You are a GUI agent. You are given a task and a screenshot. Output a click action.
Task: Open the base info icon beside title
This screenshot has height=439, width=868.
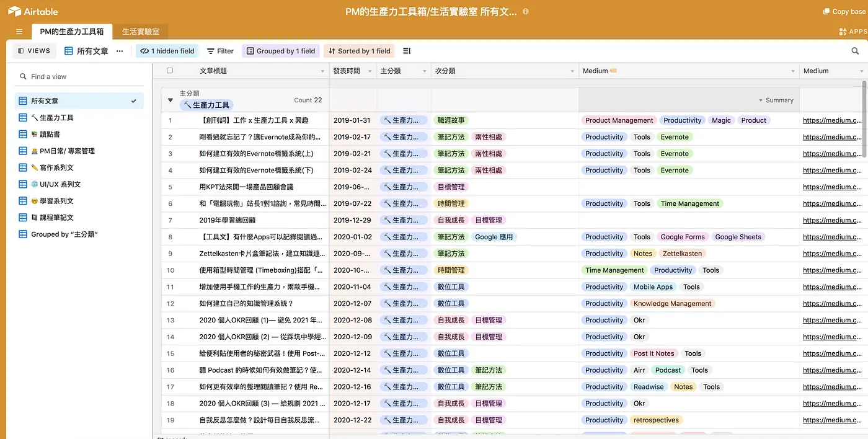click(526, 11)
